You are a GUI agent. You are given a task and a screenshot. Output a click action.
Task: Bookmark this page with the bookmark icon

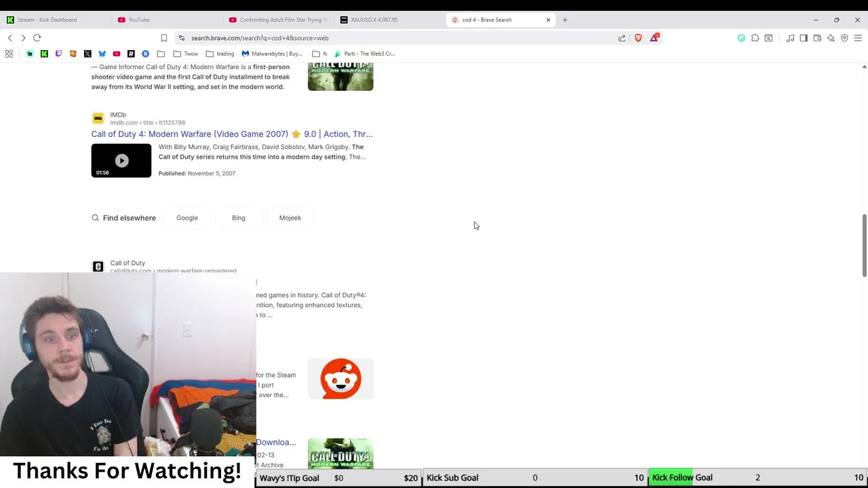(164, 38)
